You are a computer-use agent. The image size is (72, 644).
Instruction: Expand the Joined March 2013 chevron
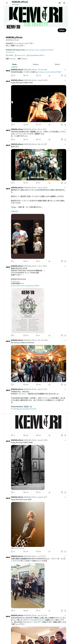[x=44, y=55]
